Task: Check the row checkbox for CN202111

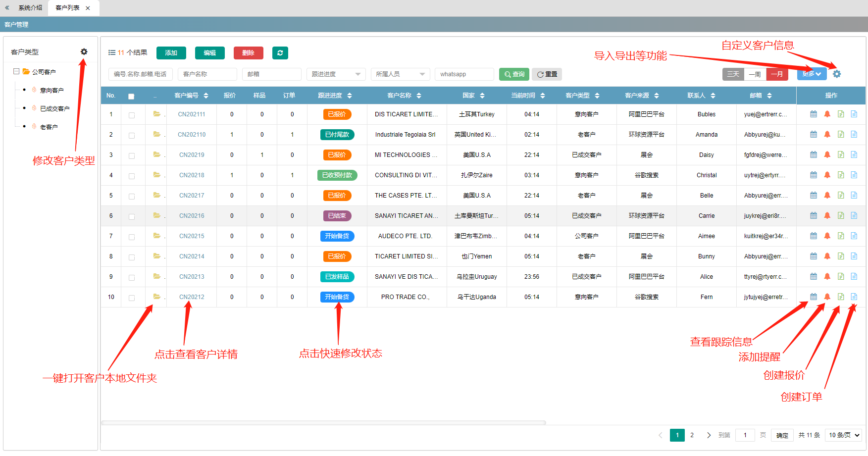Action: (x=132, y=115)
